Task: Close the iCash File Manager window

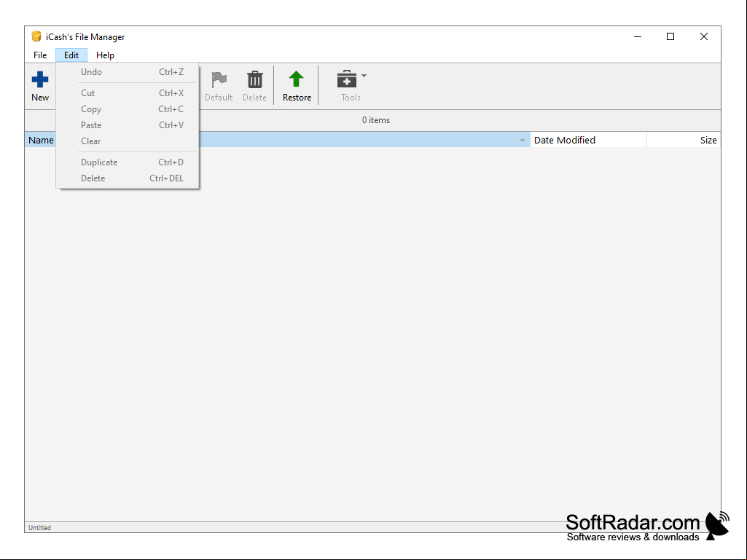Action: tap(704, 36)
